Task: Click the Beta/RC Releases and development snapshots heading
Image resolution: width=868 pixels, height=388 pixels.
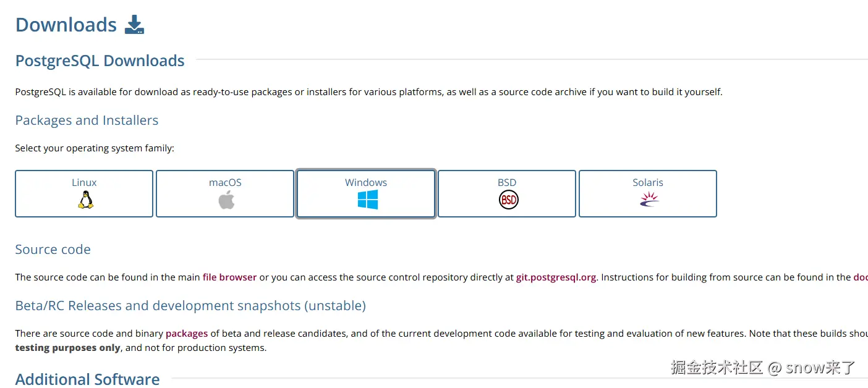Action: tap(190, 306)
